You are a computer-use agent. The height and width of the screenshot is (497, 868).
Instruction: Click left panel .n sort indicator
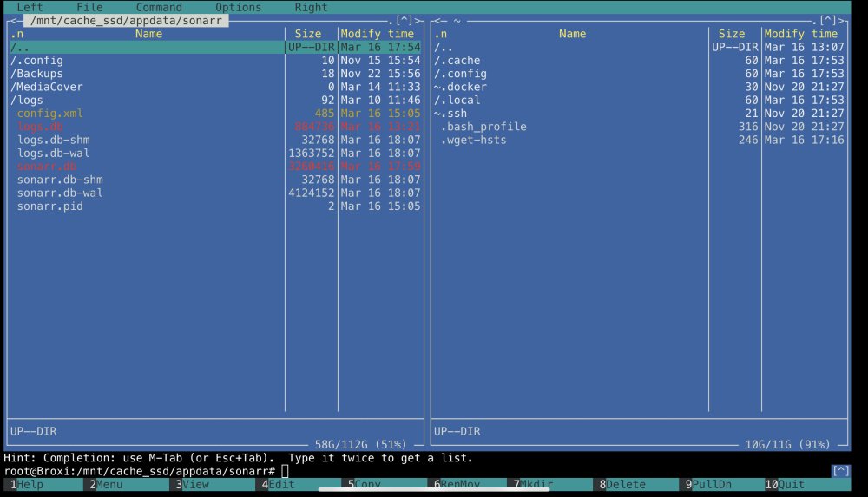[x=17, y=34]
